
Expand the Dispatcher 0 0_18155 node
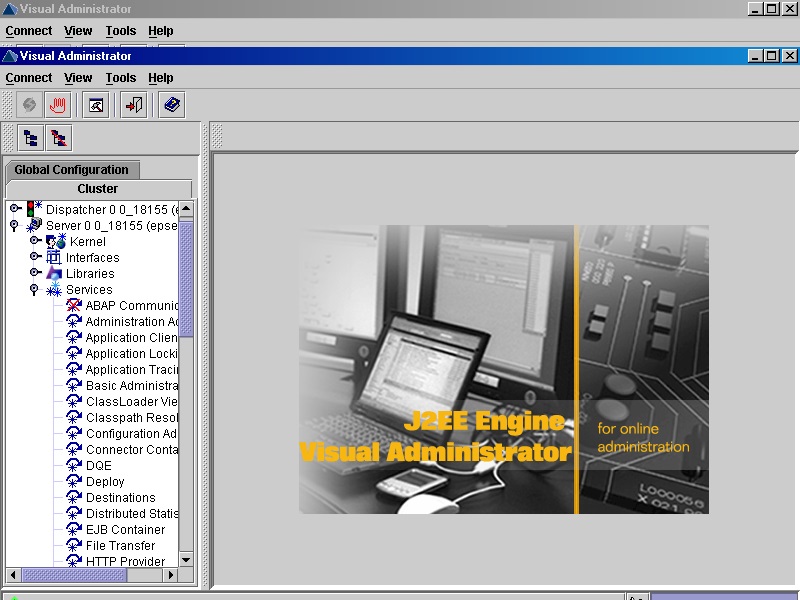[14, 209]
